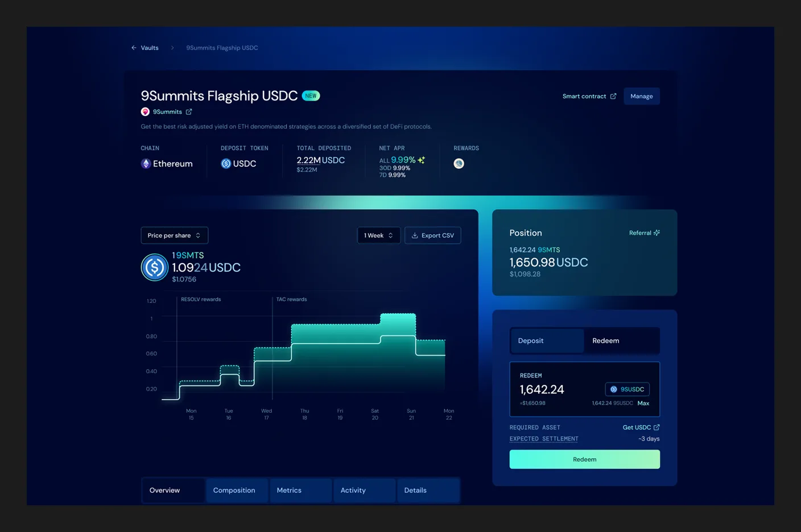801x532 pixels.
Task: Select the Composition tab
Action: (237, 490)
